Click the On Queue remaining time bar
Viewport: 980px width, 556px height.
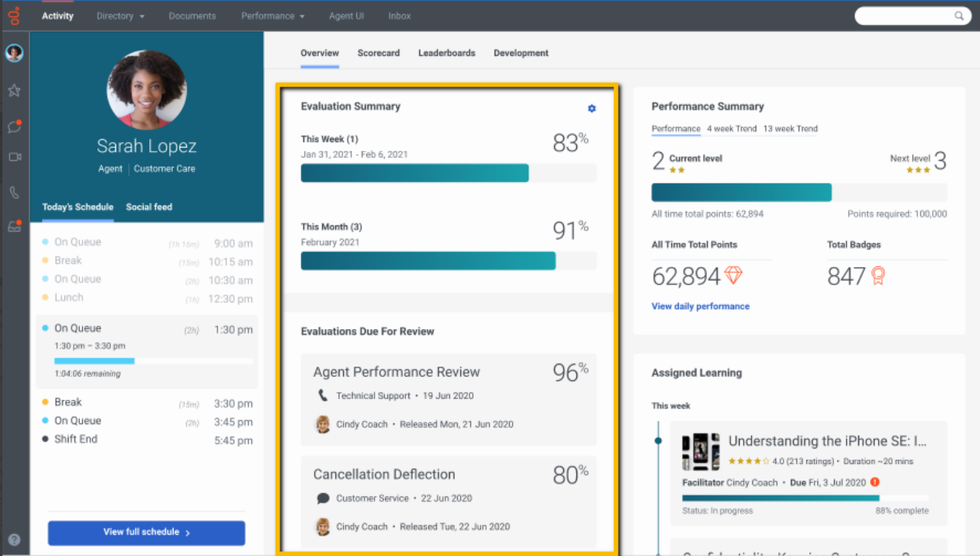(x=154, y=361)
